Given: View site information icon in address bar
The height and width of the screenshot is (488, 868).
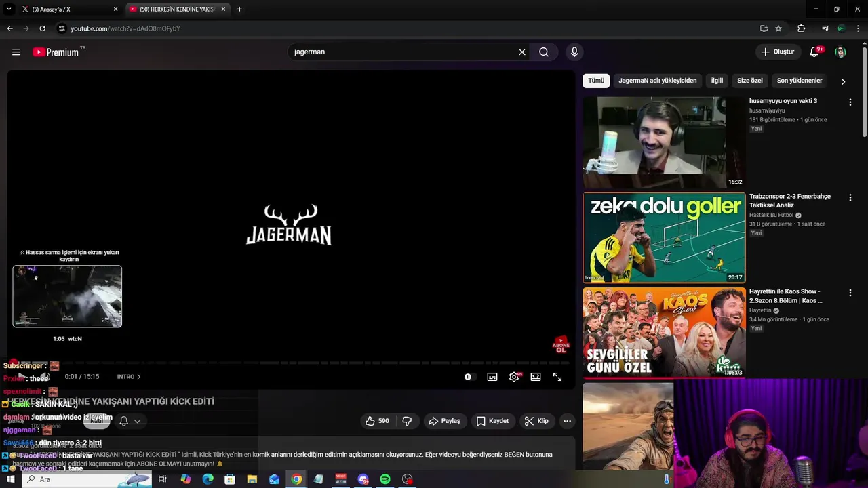Looking at the screenshot, I should click(62, 28).
